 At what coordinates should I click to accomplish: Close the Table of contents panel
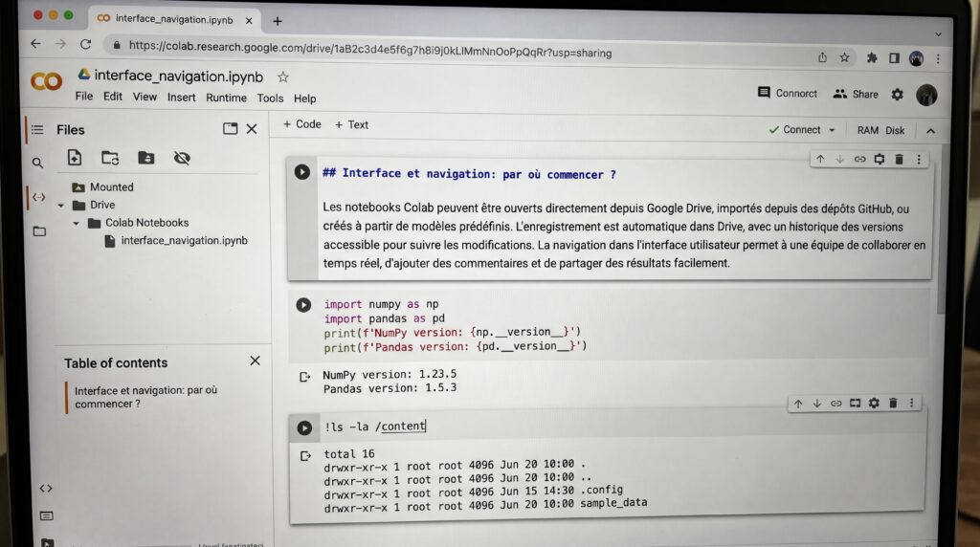tap(255, 361)
